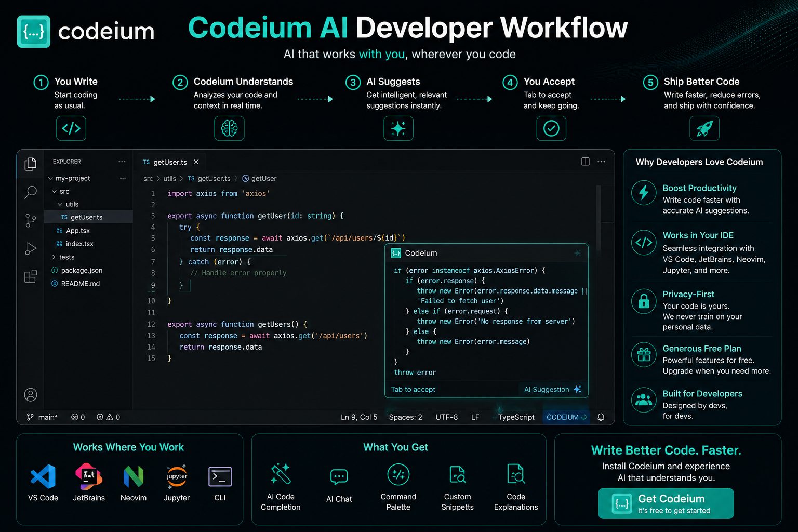Open the Explorer panel ellipsis menu
This screenshot has width=798, height=532.
tap(122, 162)
